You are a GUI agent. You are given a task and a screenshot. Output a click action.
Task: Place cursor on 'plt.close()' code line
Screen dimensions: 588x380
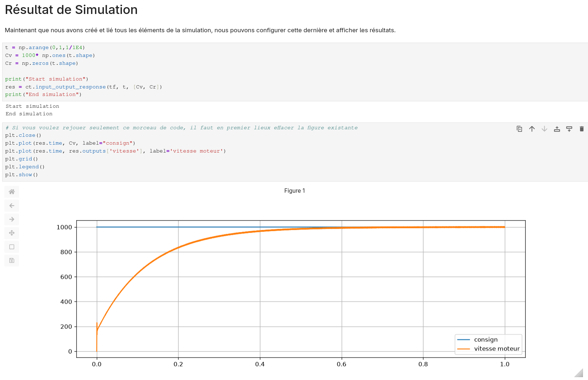pos(23,135)
